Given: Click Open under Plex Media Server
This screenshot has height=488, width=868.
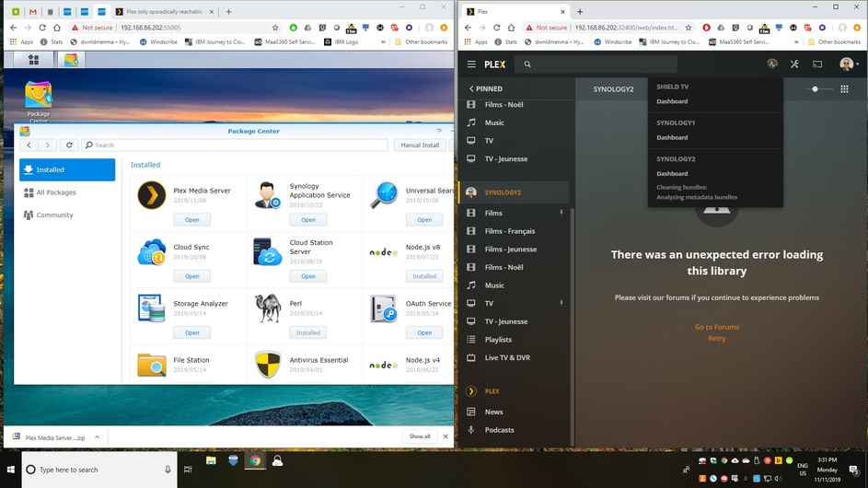Looking at the screenshot, I should (x=192, y=220).
